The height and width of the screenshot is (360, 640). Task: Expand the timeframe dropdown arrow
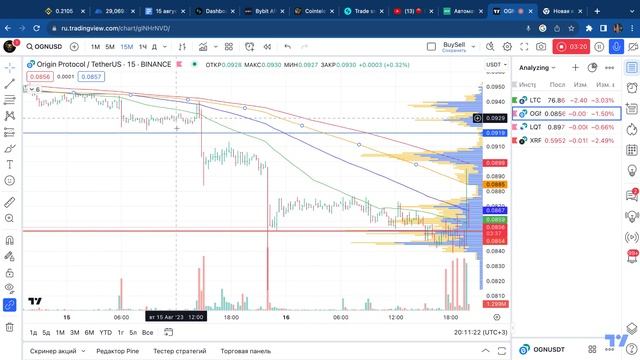tap(165, 47)
